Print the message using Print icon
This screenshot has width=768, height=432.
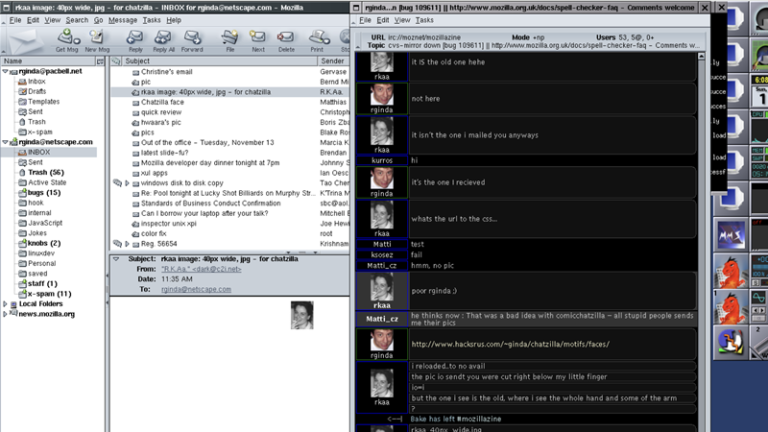coord(317,38)
